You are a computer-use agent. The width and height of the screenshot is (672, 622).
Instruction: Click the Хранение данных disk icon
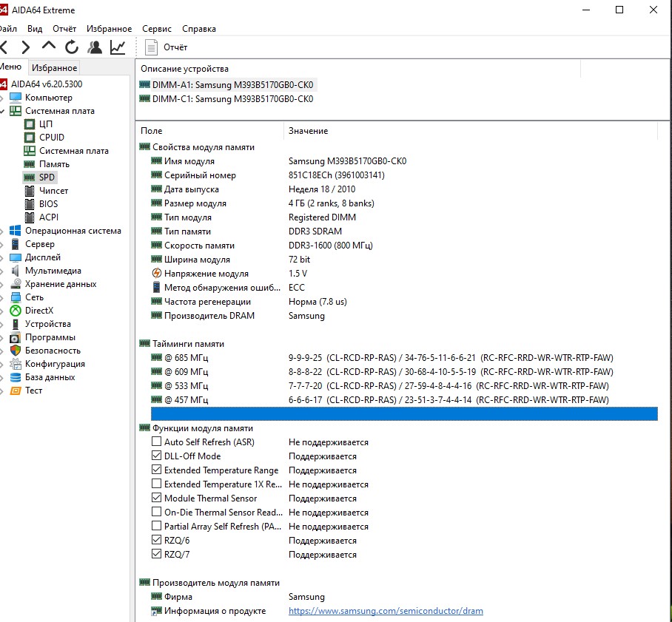coord(16,283)
